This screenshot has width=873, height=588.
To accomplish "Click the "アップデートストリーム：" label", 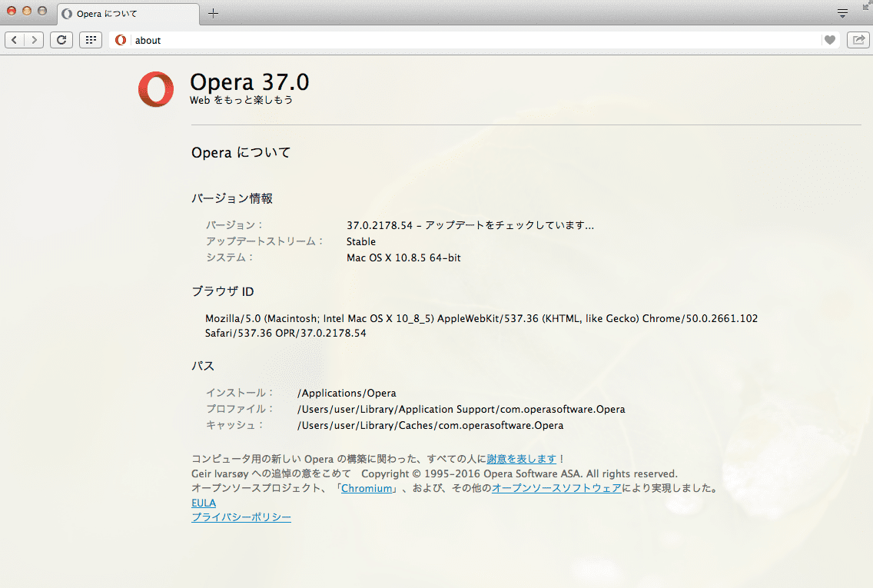I will [264, 241].
